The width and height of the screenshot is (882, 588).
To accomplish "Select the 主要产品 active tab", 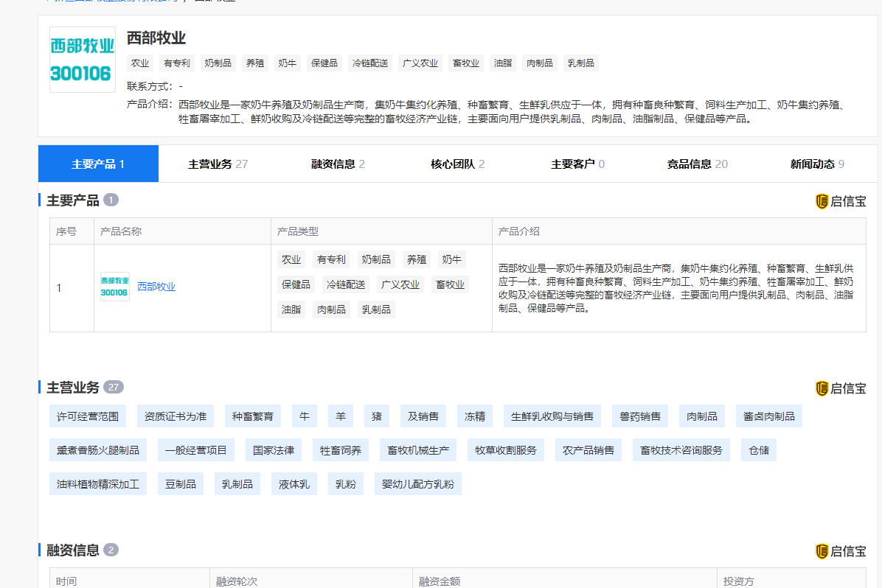I will click(x=98, y=164).
